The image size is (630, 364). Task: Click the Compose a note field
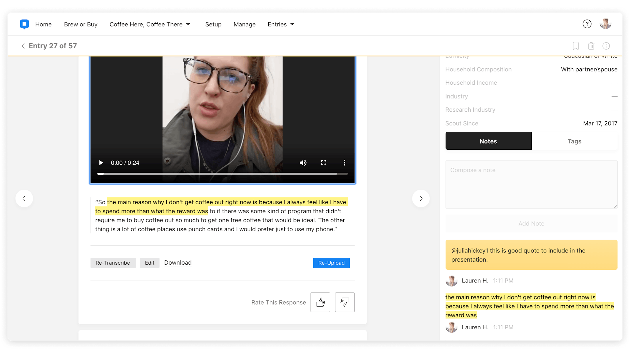531,184
